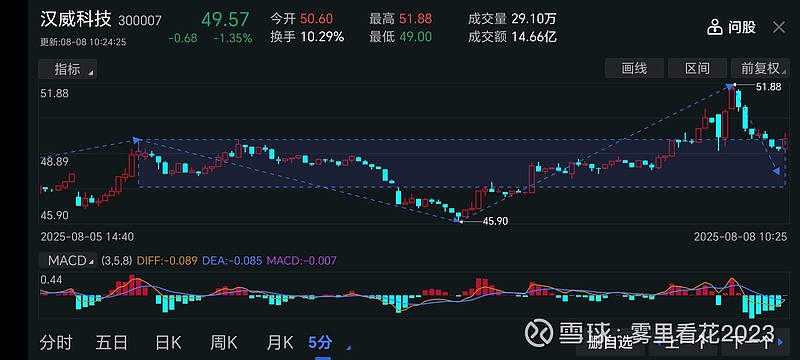Image resolution: width=800 pixels, height=360 pixels.
Task: Close the chart view with X
Action: click(x=779, y=28)
